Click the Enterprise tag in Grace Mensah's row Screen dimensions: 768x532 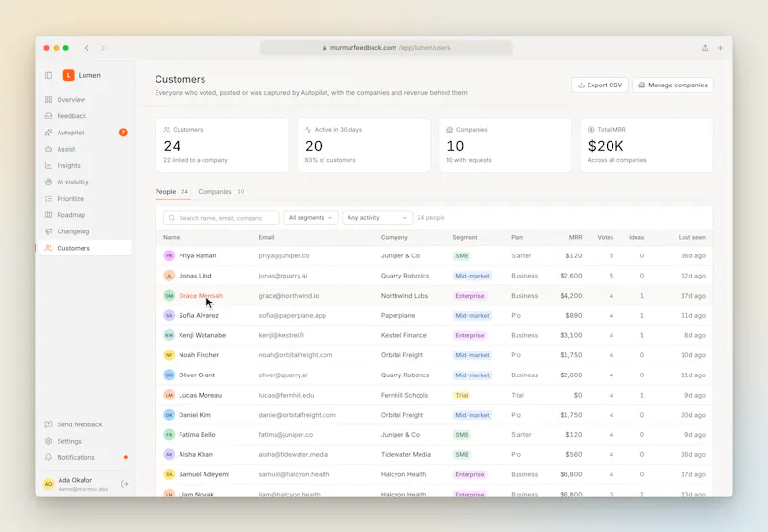point(469,296)
